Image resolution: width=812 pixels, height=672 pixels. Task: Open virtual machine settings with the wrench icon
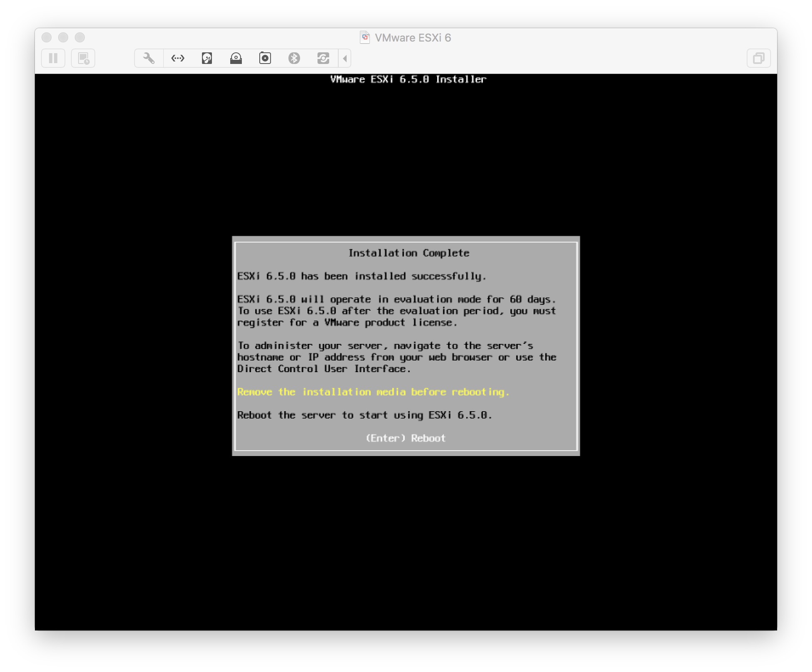pyautogui.click(x=148, y=58)
